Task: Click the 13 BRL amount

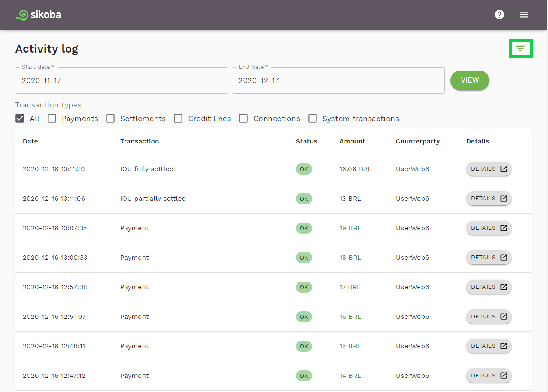Action: pyautogui.click(x=350, y=199)
